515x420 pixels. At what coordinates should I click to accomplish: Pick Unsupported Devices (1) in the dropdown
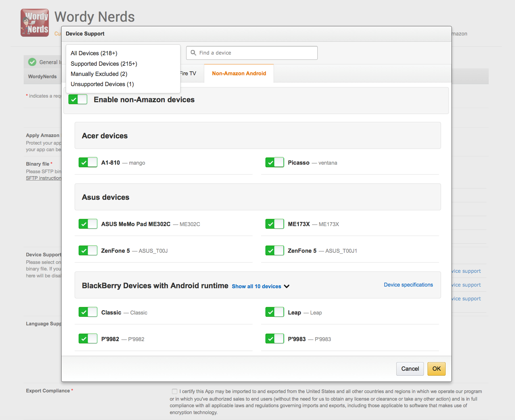coord(102,84)
